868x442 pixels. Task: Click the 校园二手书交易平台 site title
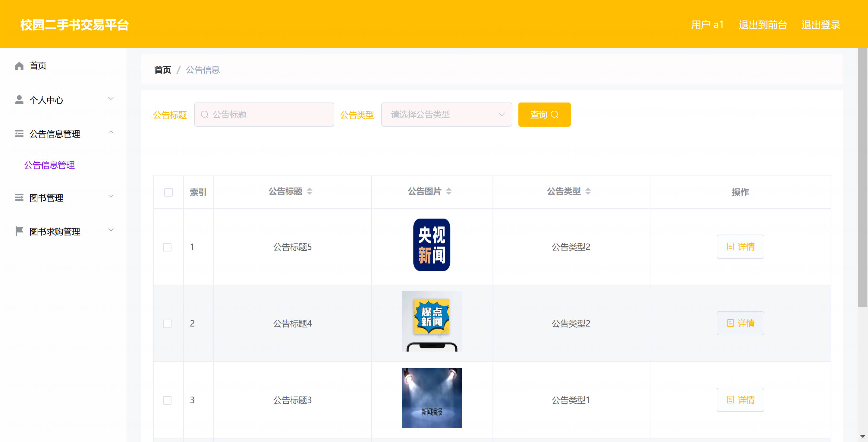pos(74,25)
